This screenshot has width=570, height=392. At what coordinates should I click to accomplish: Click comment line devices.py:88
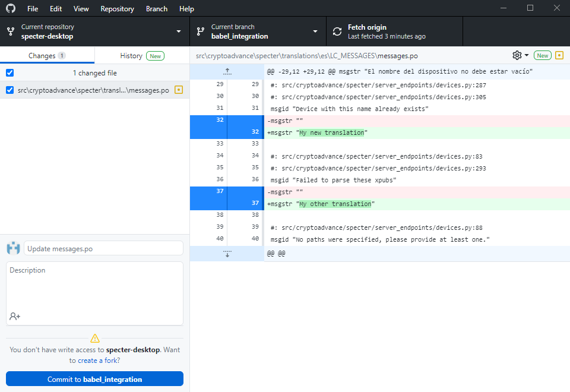pyautogui.click(x=376, y=228)
